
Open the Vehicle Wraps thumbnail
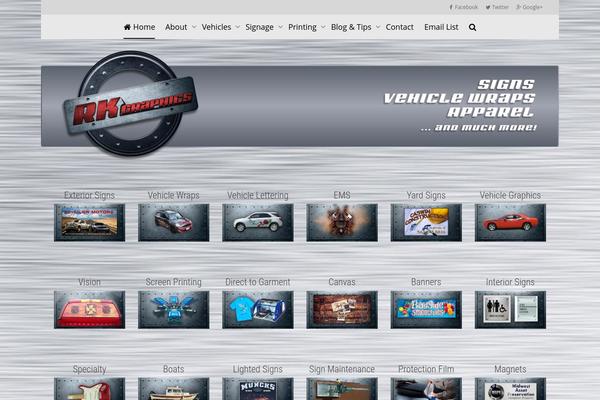[174, 222]
